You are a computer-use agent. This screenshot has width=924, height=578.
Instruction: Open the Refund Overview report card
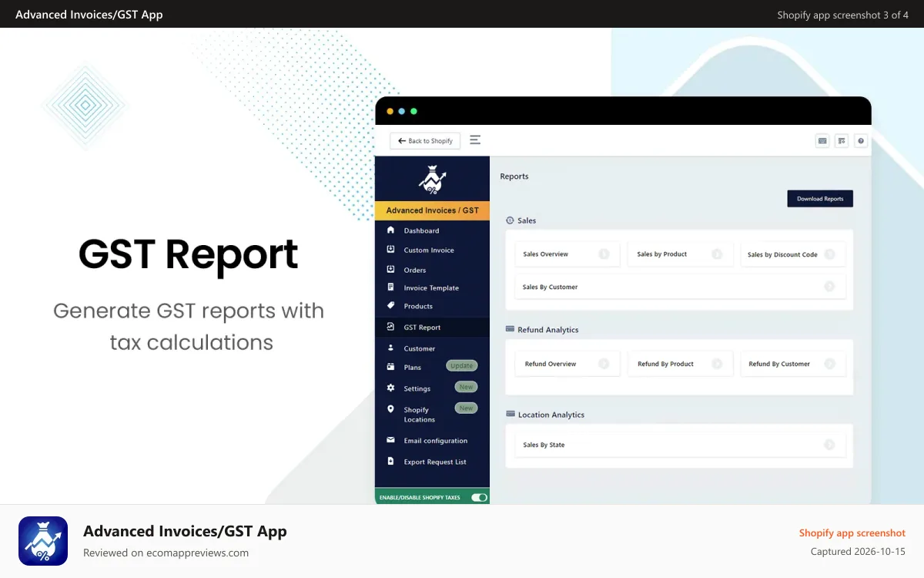click(567, 364)
